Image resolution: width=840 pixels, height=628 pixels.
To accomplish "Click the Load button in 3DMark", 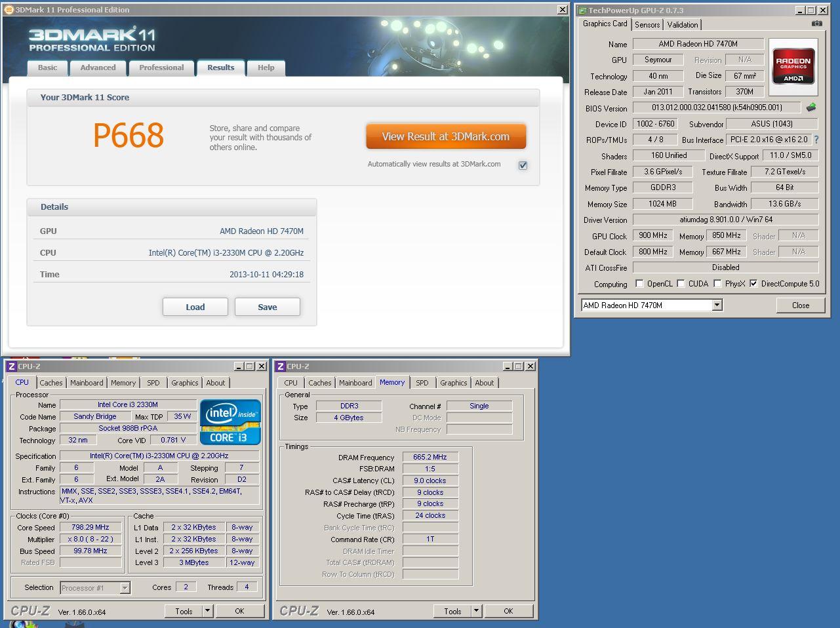I will pyautogui.click(x=195, y=307).
